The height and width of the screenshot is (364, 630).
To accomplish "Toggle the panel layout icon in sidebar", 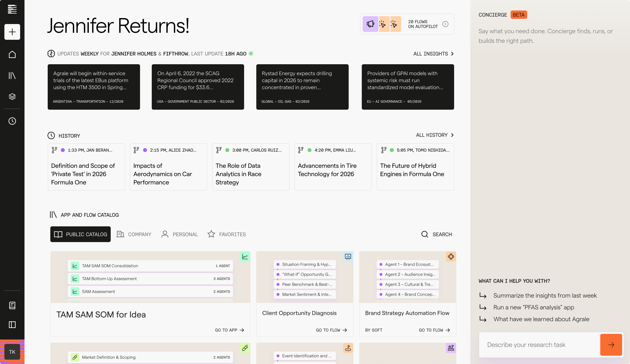I will tap(12, 325).
